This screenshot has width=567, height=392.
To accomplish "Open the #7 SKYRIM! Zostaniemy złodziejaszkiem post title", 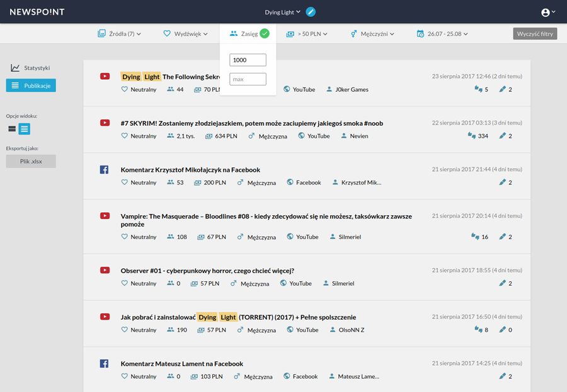I will click(251, 123).
